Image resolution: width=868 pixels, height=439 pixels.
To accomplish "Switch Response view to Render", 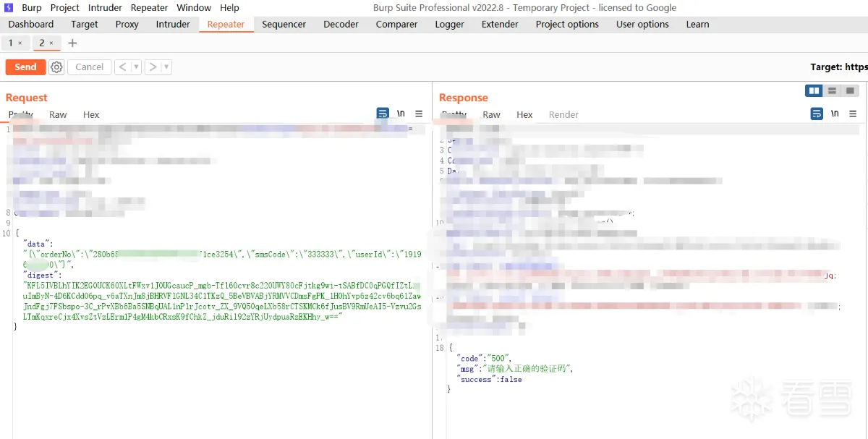I will [563, 114].
